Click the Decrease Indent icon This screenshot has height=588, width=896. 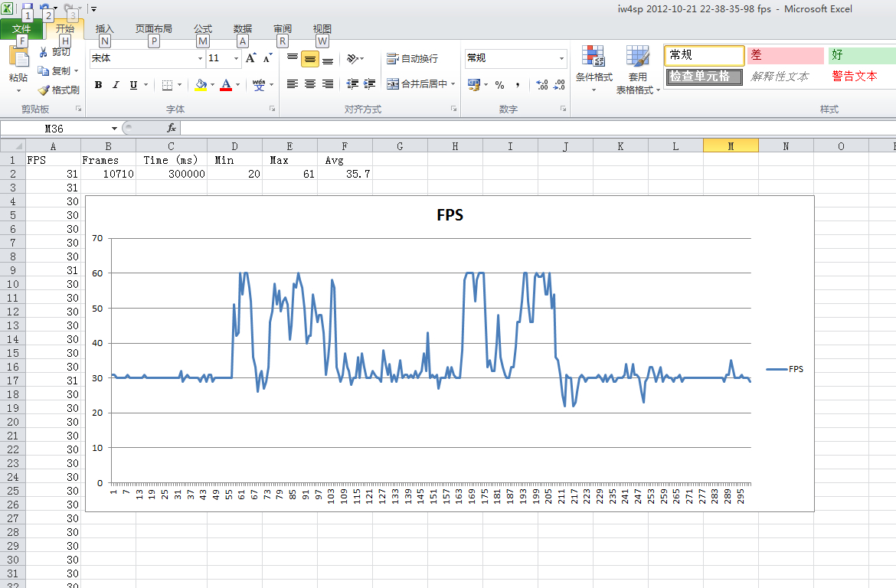352,84
